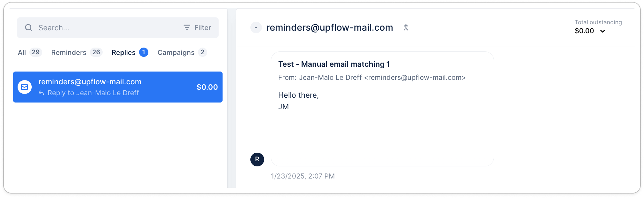Switch to the Reminders tab
The height and width of the screenshot is (198, 644).
69,52
